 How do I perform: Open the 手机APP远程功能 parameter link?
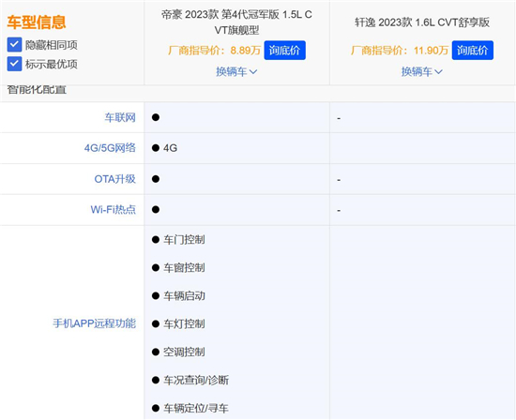pos(94,323)
